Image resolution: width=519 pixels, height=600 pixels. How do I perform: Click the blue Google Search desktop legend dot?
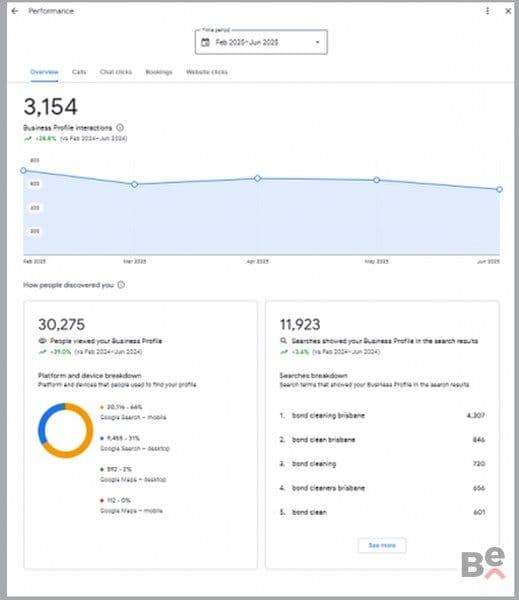point(102,438)
